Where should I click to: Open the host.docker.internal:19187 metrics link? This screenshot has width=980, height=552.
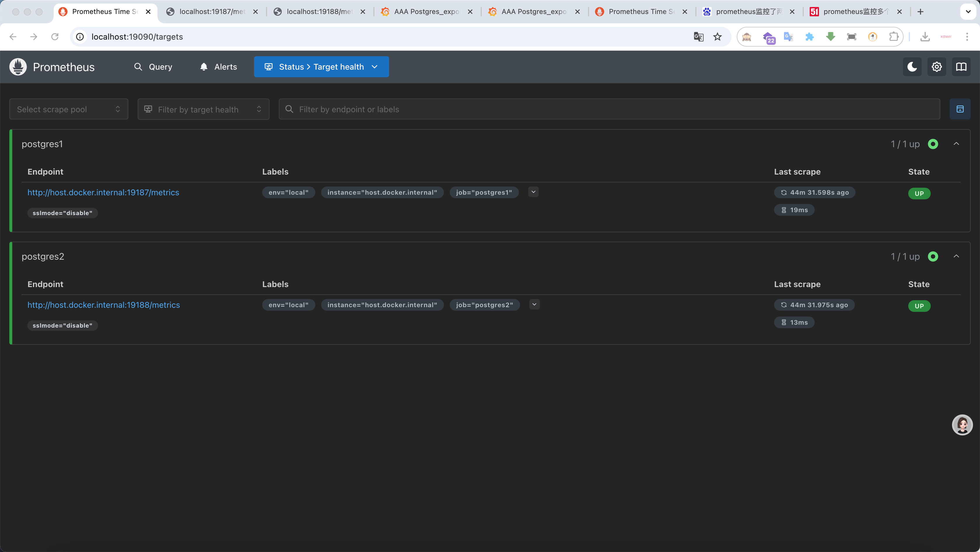[103, 192]
